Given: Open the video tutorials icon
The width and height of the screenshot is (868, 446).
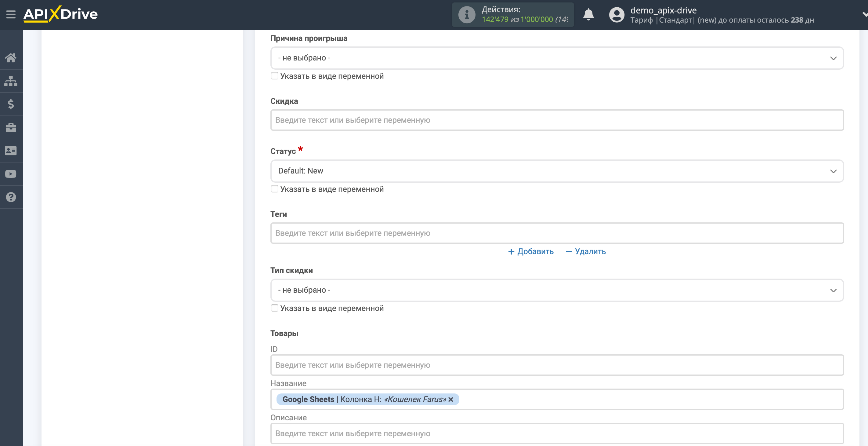Looking at the screenshot, I should (11, 174).
